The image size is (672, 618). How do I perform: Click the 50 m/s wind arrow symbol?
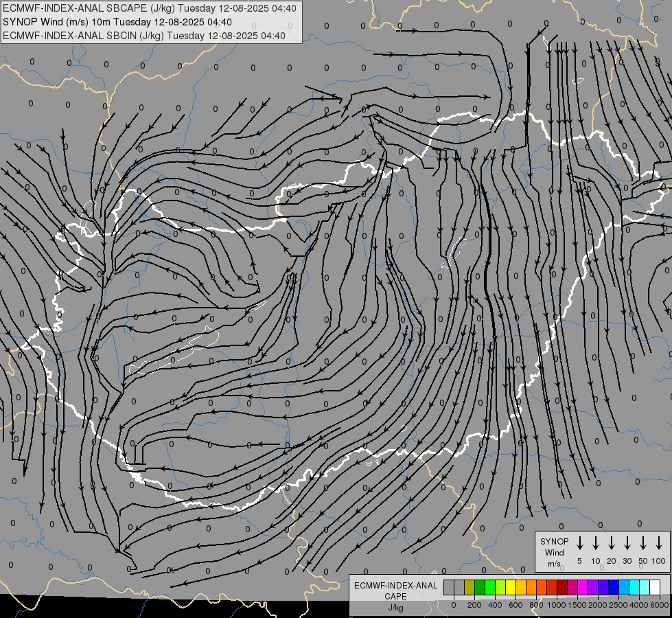643,543
